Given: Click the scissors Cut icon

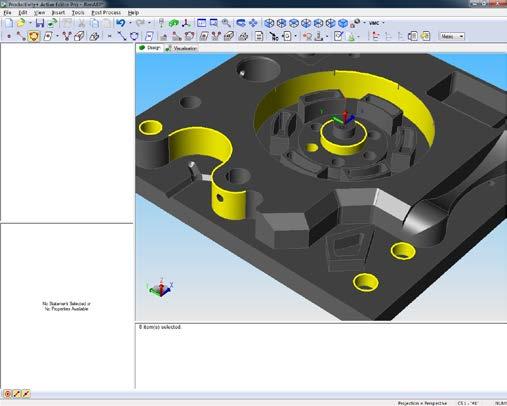Looking at the screenshot, I should [x=81, y=23].
